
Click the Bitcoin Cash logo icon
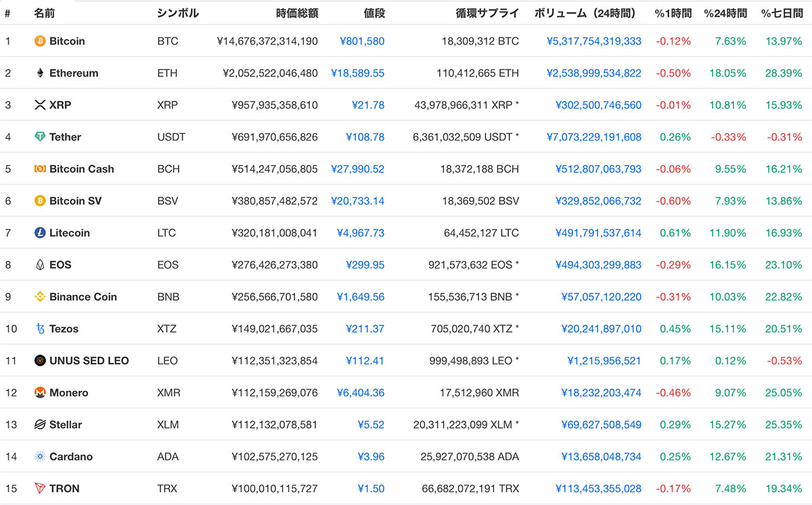click(x=40, y=169)
